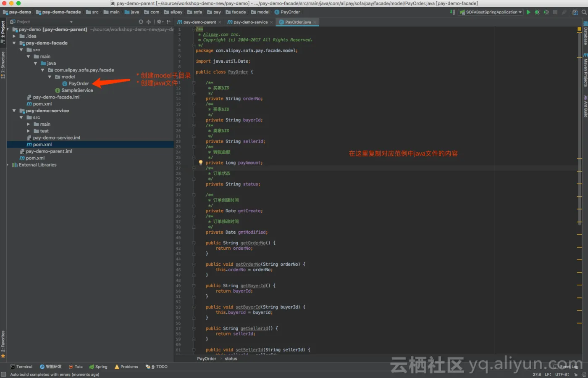Collapse the model package node

pos(50,77)
